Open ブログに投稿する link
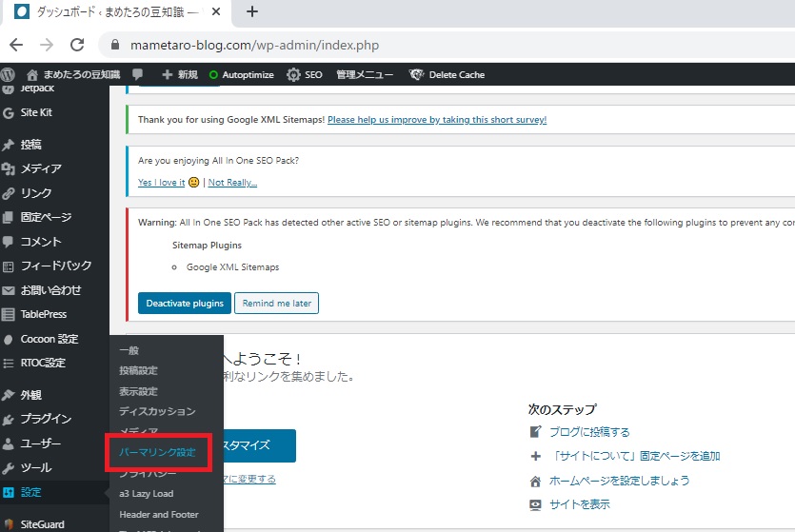 click(589, 432)
